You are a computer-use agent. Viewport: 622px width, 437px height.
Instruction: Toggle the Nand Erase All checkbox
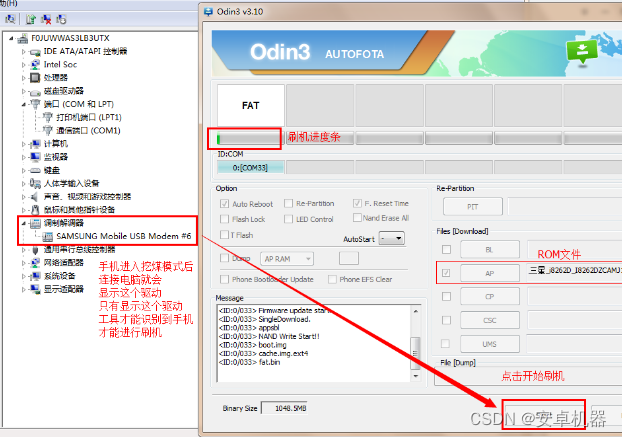pyautogui.click(x=357, y=218)
